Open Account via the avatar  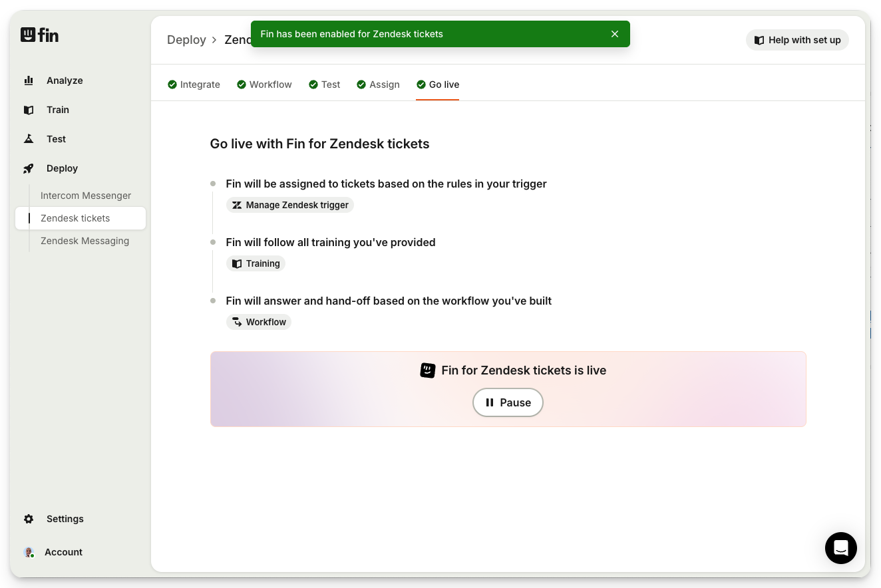tap(29, 552)
